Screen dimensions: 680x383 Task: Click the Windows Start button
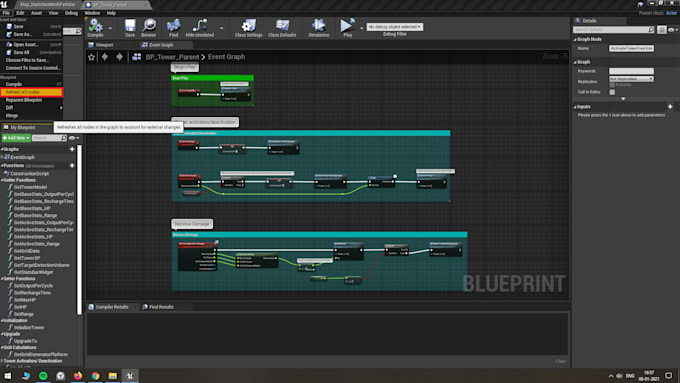click(8, 376)
